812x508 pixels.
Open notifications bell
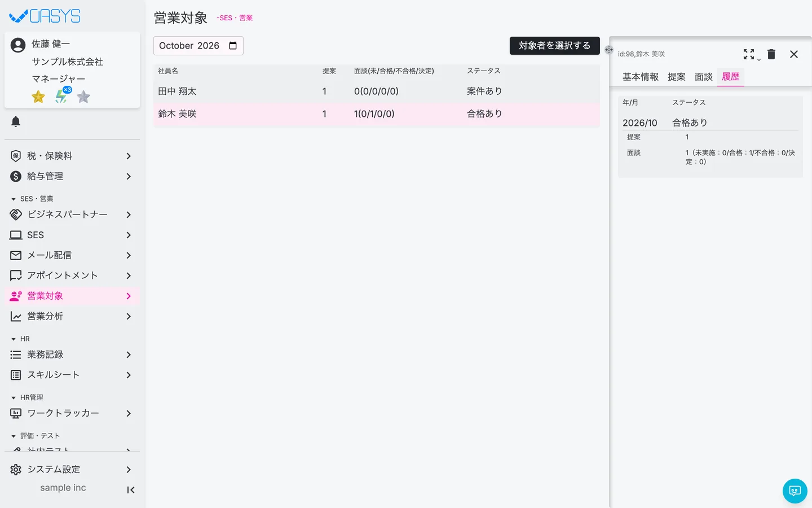[x=16, y=121]
